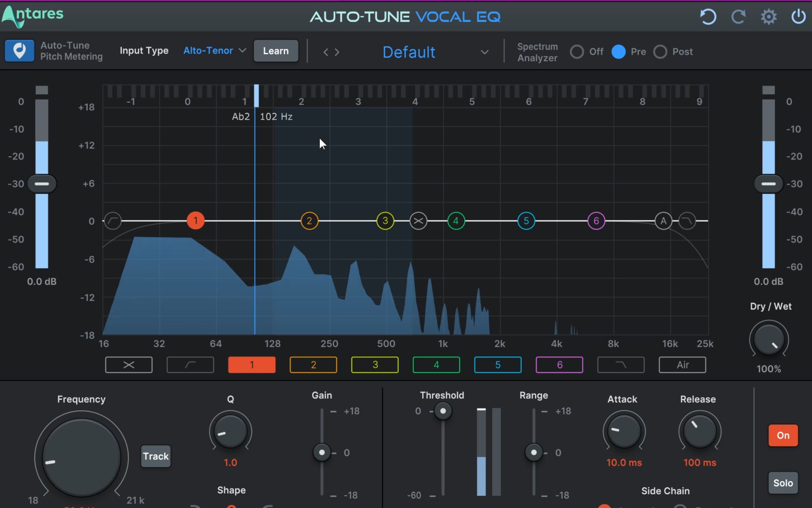Click the Frequency knob
Viewport: 812px width, 508px height.
81,457
